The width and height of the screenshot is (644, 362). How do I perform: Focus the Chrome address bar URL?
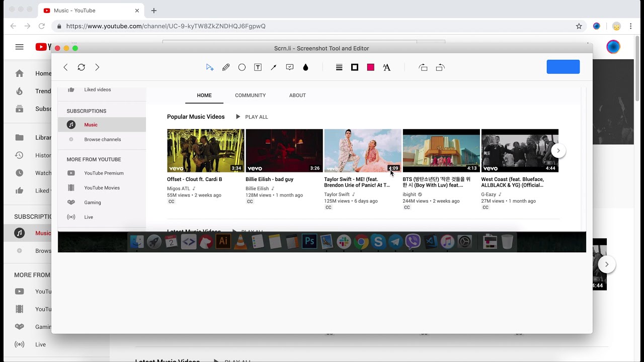tap(166, 26)
